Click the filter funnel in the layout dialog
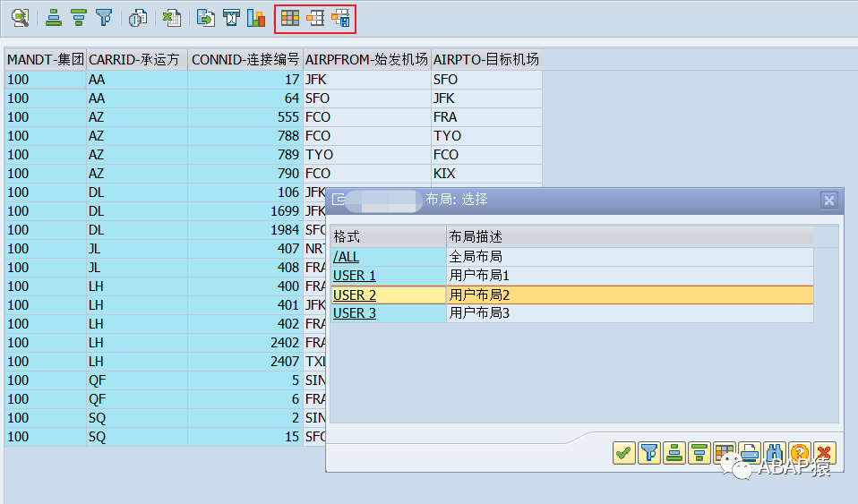 click(x=649, y=453)
